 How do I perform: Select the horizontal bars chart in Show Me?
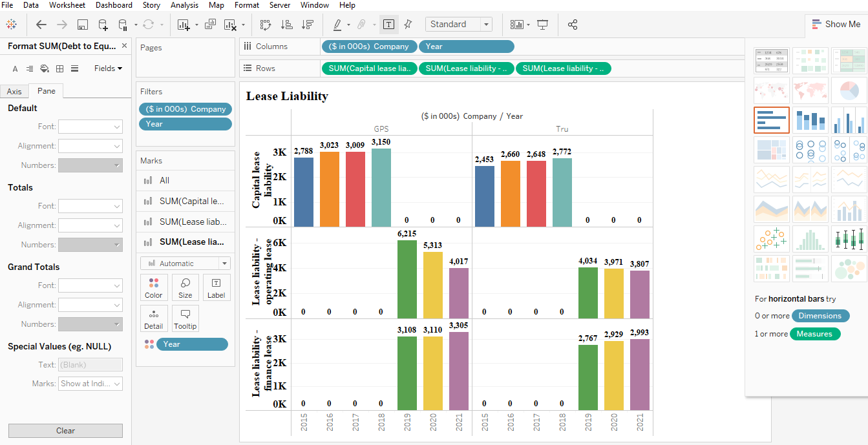[x=771, y=120]
